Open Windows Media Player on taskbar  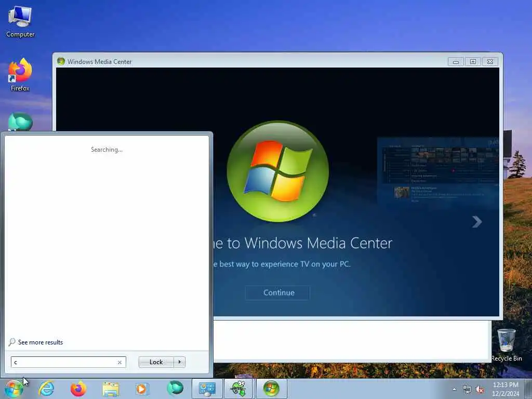coord(142,389)
